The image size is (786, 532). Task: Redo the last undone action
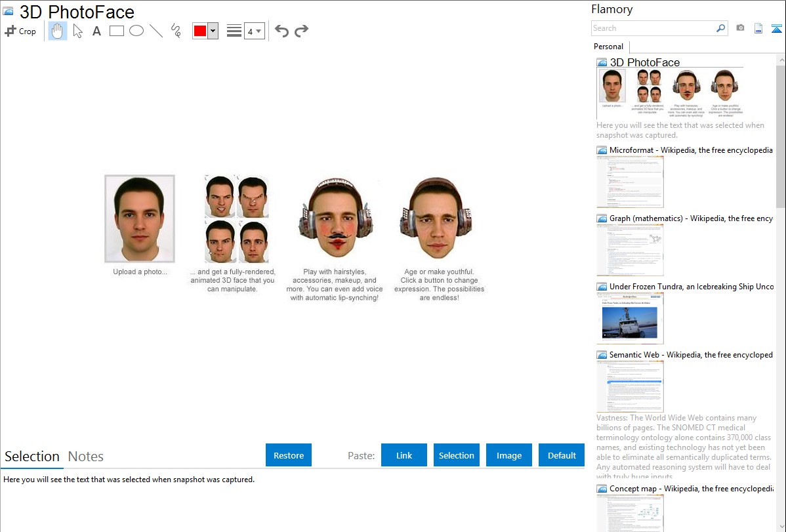[x=302, y=31]
